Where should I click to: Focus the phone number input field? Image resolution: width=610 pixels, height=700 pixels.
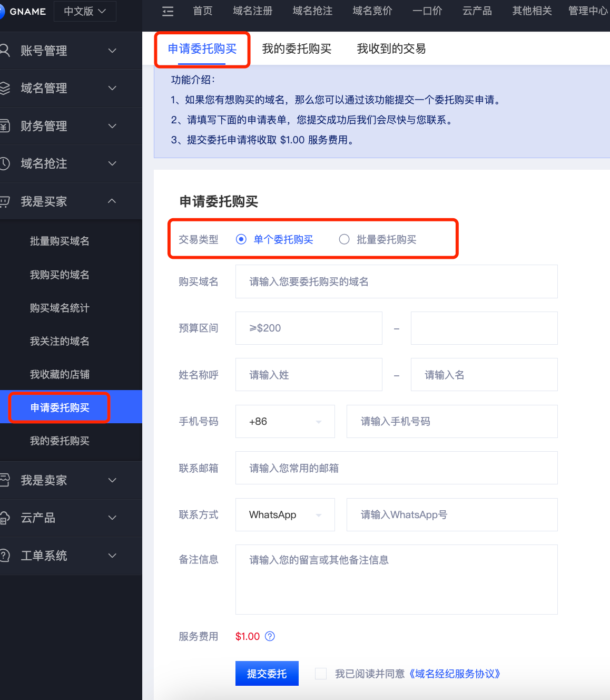[452, 421]
